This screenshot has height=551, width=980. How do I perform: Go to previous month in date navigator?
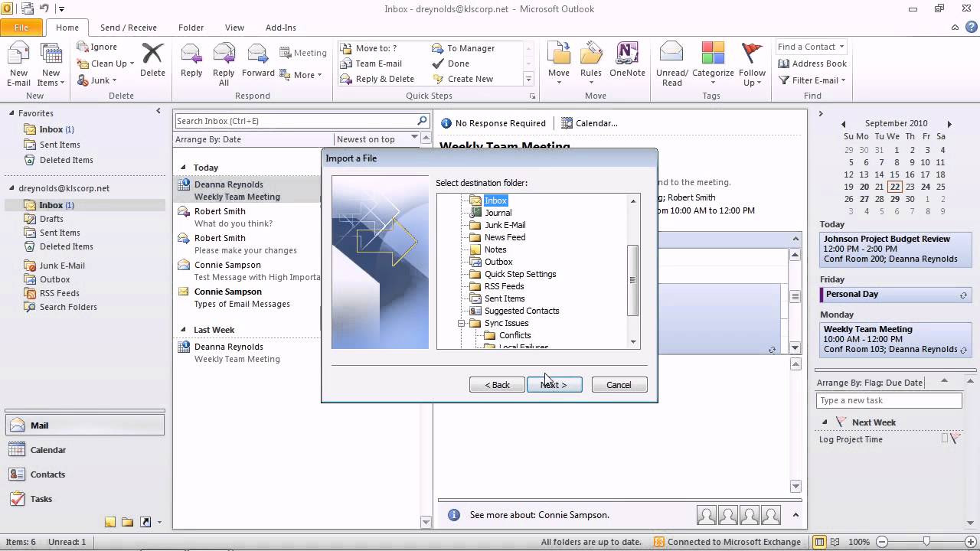tap(844, 124)
